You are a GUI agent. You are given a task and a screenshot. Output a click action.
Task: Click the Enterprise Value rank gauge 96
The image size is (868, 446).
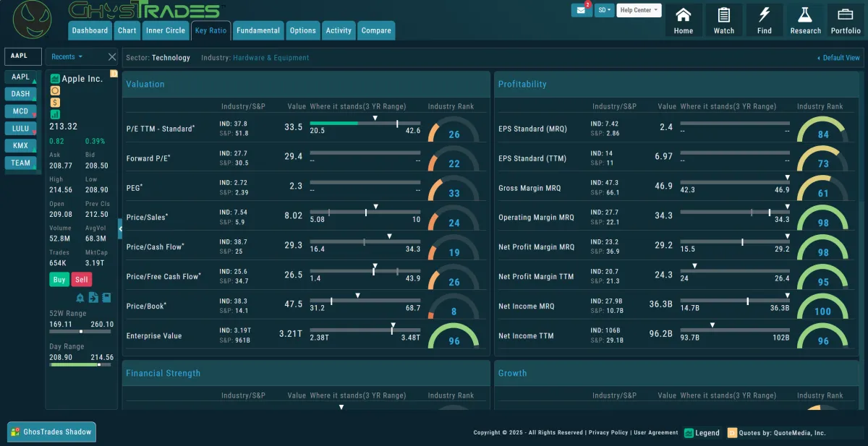pos(454,338)
